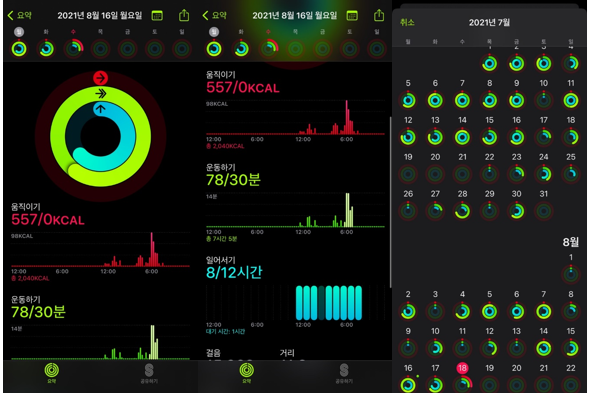The height and width of the screenshot is (393, 599).
Task: Select Tuesday activity ring in middle week strip
Action: tap(241, 49)
